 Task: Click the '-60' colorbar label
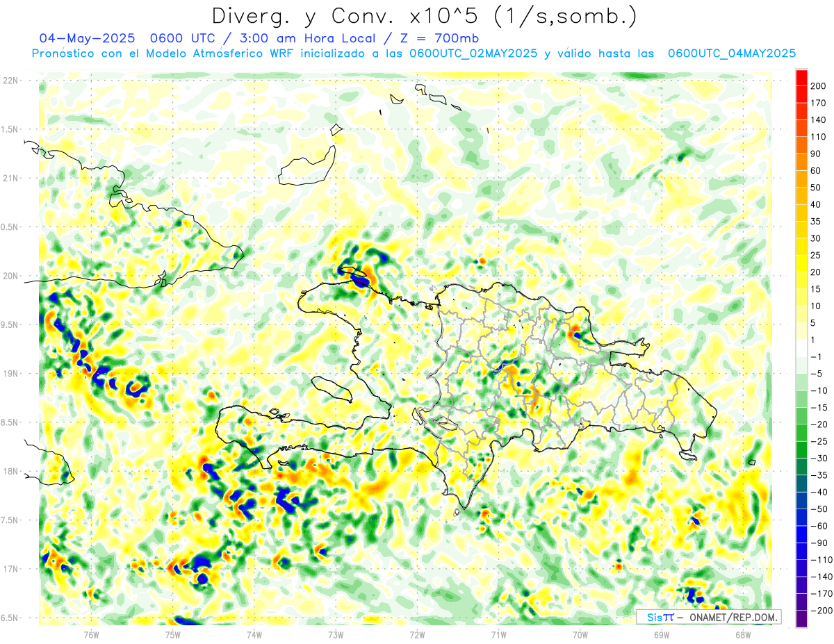[x=819, y=527]
